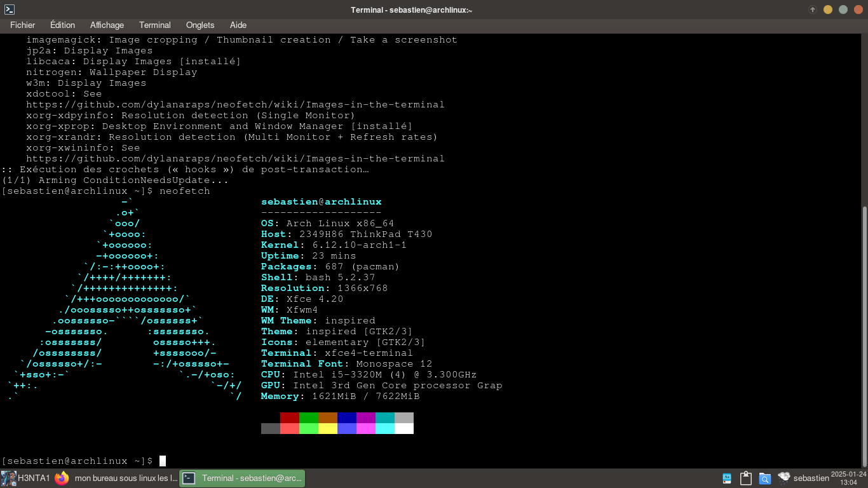Select the Terminal taskbar button
Screen dimensions: 868x488
pos(242,478)
